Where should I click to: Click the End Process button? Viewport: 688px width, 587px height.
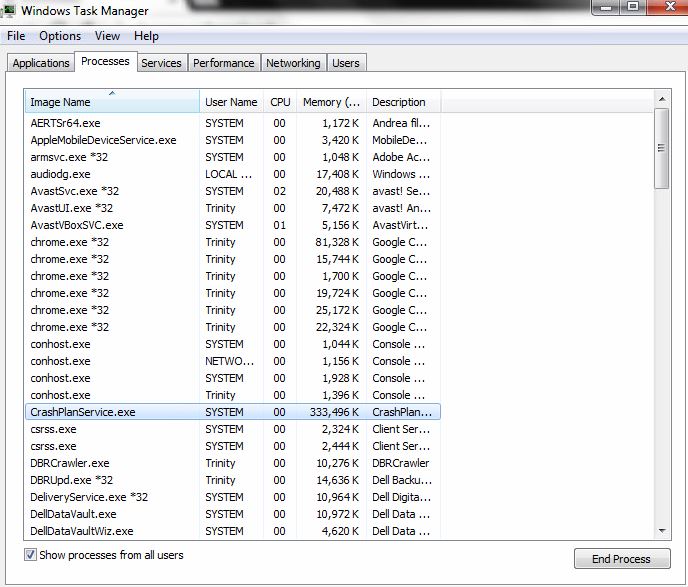click(622, 558)
